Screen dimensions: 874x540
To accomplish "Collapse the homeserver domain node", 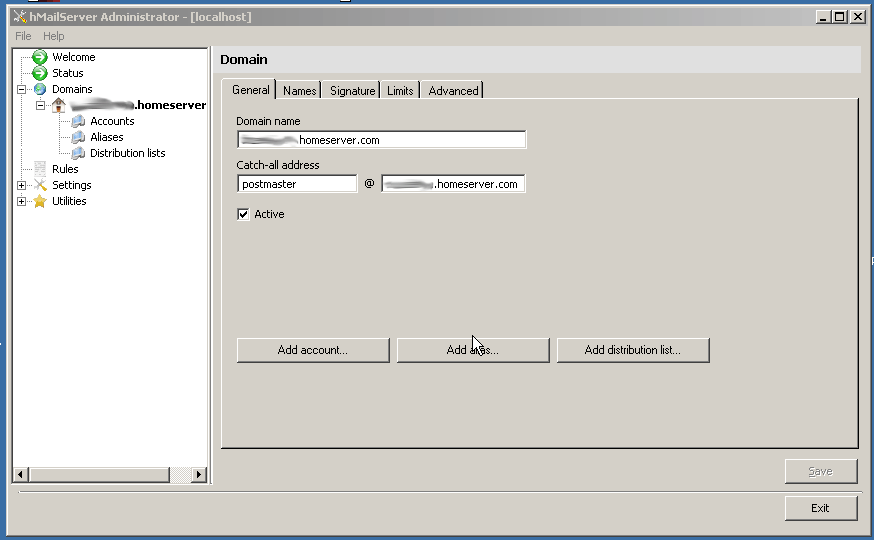I will tap(40, 105).
